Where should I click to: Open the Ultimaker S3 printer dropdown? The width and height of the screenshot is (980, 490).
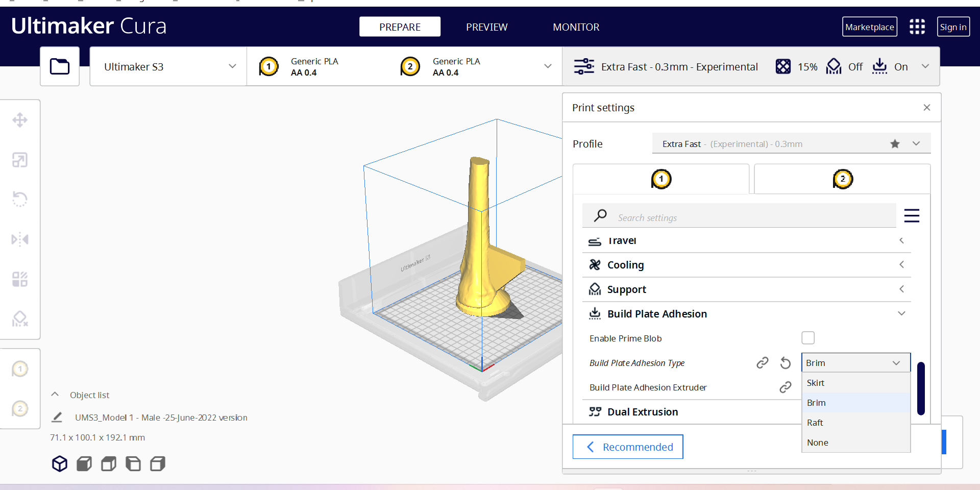click(x=168, y=67)
